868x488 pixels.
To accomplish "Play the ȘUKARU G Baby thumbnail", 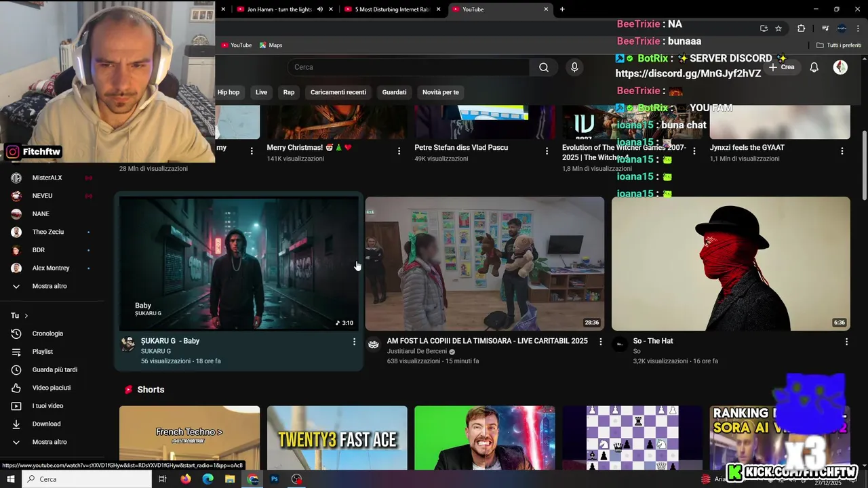I will tap(239, 264).
